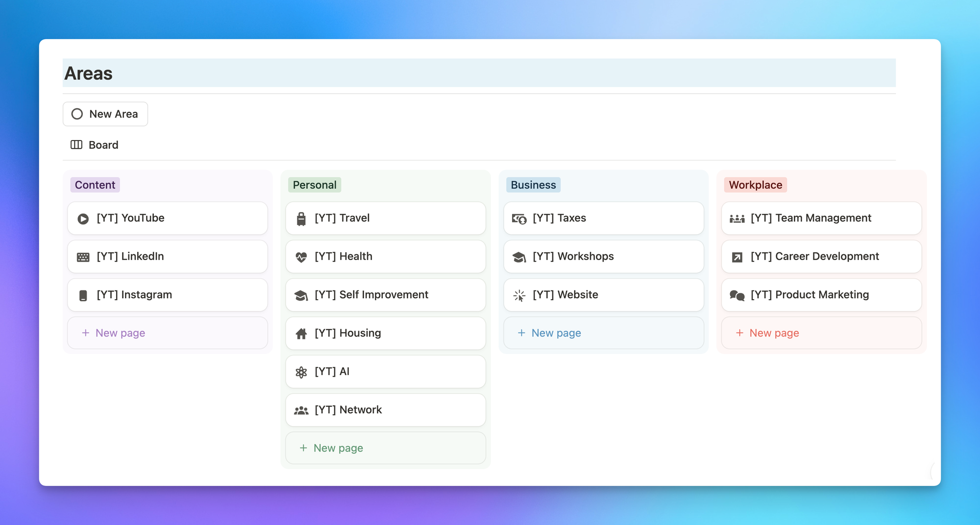Add New page to Business column

[604, 333]
